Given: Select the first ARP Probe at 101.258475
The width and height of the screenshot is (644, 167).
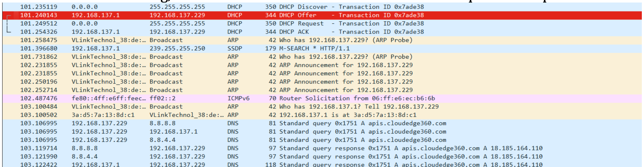Looking at the screenshot, I should [322, 40].
